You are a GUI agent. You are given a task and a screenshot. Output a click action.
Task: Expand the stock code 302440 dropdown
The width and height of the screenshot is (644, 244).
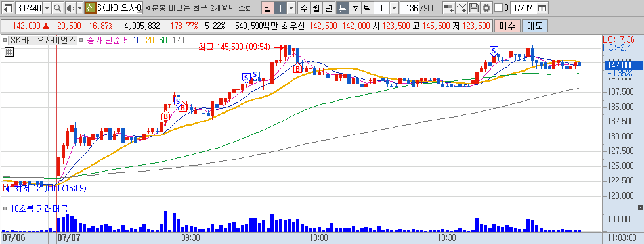[47, 8]
